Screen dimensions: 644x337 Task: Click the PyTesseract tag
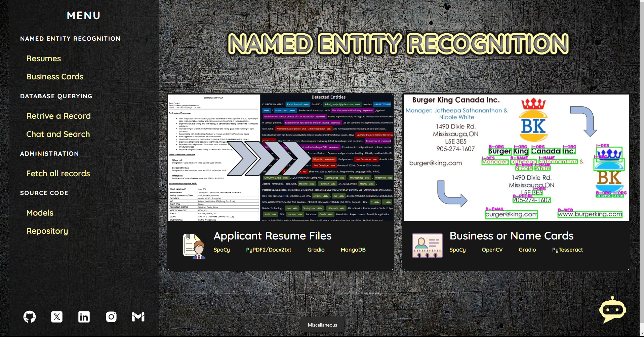coord(567,250)
